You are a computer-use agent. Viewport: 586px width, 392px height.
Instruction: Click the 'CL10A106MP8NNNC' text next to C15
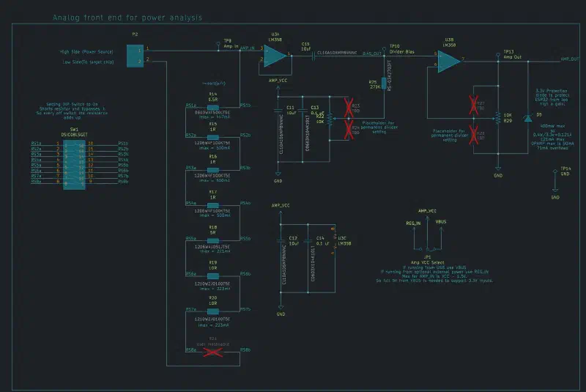(x=337, y=53)
